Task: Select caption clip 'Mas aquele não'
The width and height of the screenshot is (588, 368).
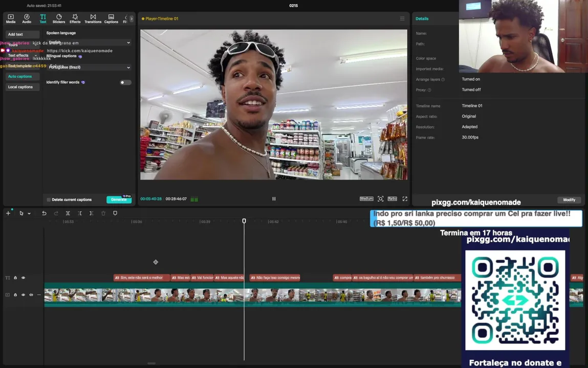Action: point(229,278)
